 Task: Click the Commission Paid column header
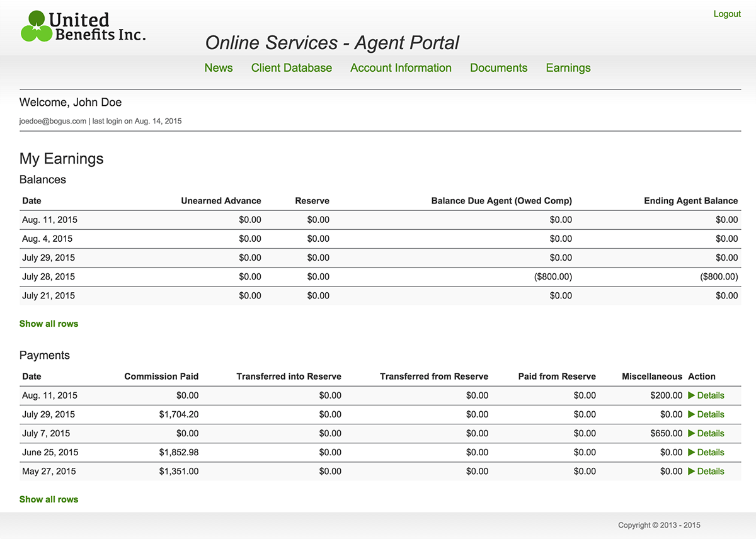[x=161, y=377]
